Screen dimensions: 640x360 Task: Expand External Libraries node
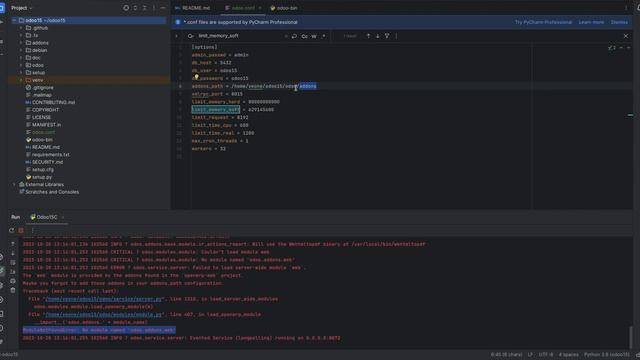point(15,184)
